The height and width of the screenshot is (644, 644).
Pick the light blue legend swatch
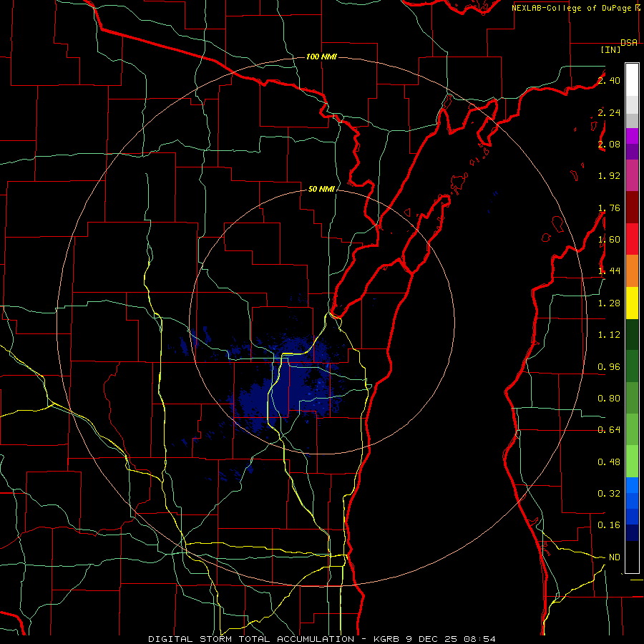coord(632,485)
